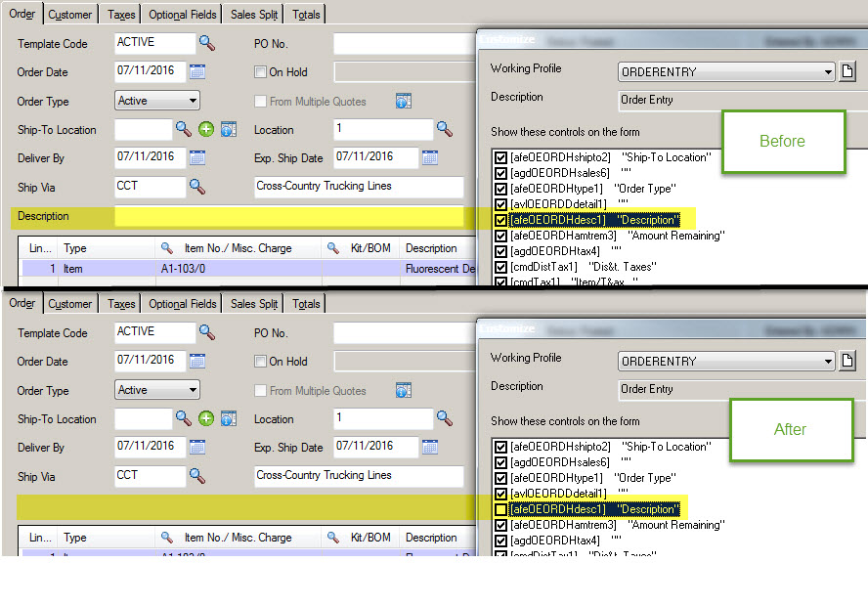Screen dimensions: 868x606
Task: Expand Working Profile ORDERENTRY combo, After dialog
Action: click(x=828, y=362)
